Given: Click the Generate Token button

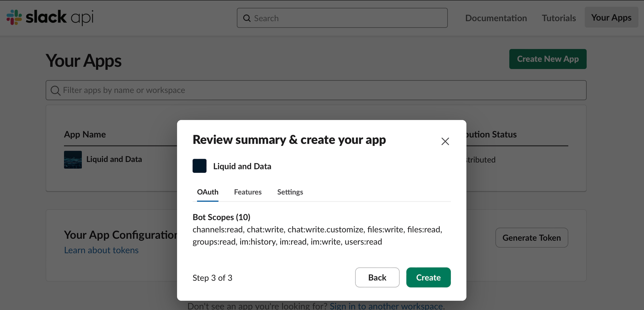Looking at the screenshot, I should pyautogui.click(x=532, y=238).
